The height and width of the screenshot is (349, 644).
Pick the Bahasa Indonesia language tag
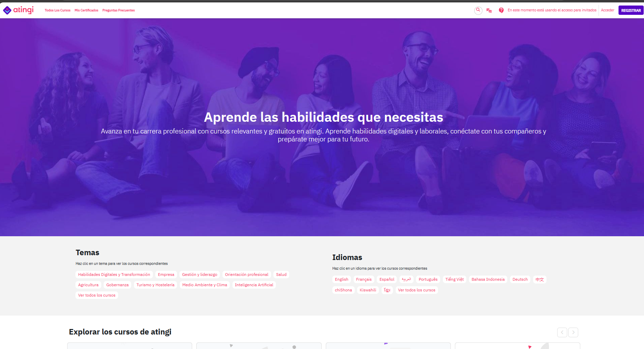click(x=488, y=279)
